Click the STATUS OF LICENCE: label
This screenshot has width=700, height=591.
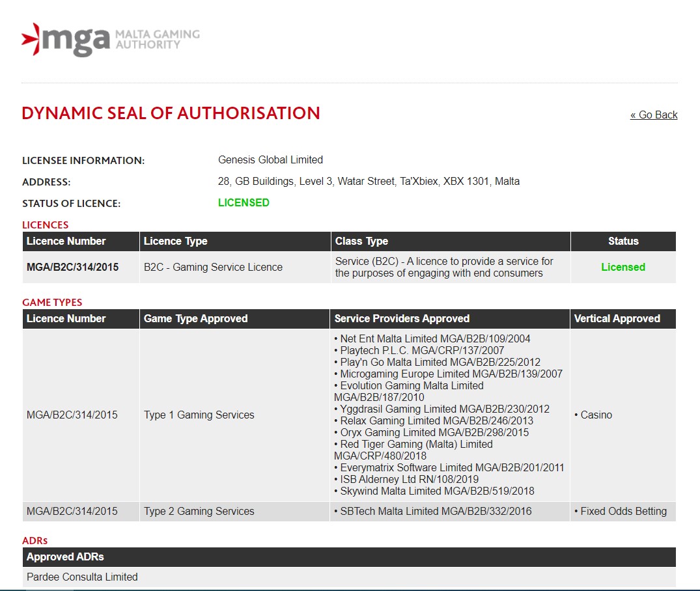tap(72, 203)
